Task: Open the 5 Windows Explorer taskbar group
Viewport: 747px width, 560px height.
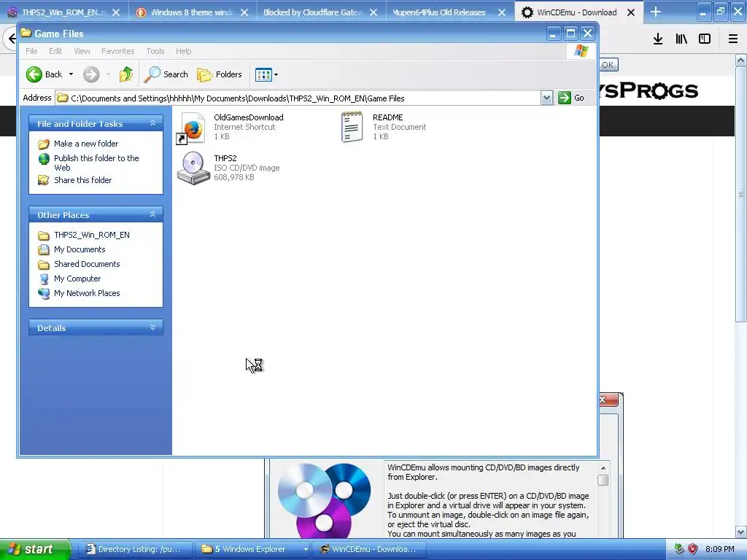Action: coord(252,549)
